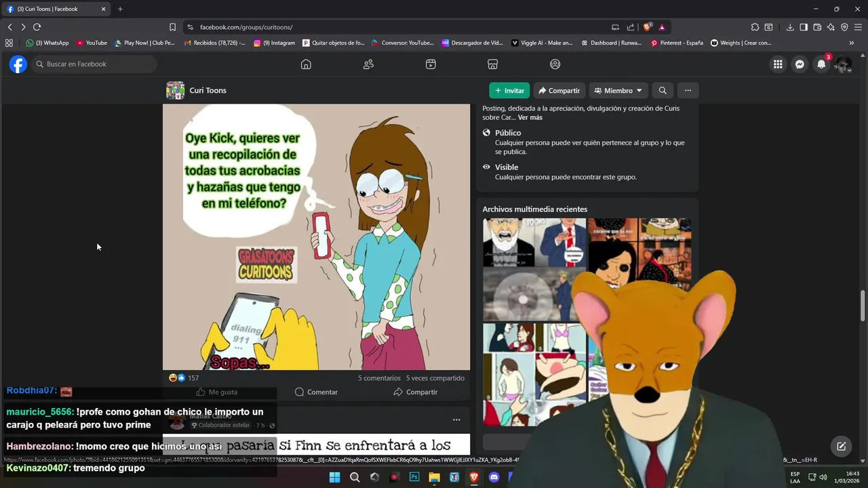Viewport: 868px width, 488px height.
Task: Open the Viggle AI bookmark
Action: coord(542,43)
